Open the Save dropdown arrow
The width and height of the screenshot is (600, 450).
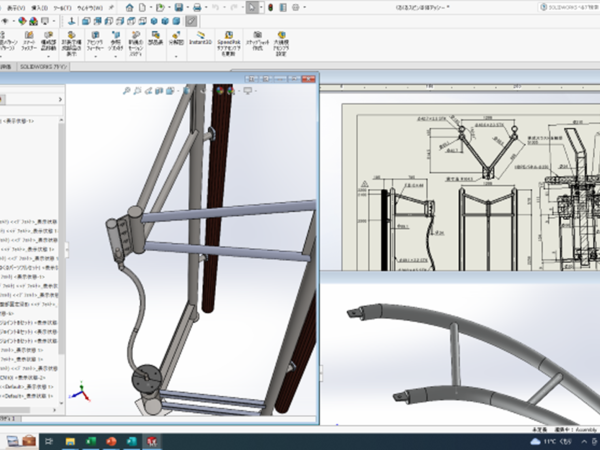click(190, 7)
